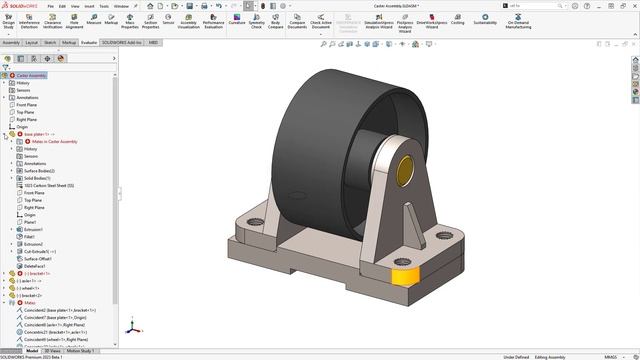
Task: Switch to the 3D Views bottom tab
Action: pyautogui.click(x=52, y=351)
